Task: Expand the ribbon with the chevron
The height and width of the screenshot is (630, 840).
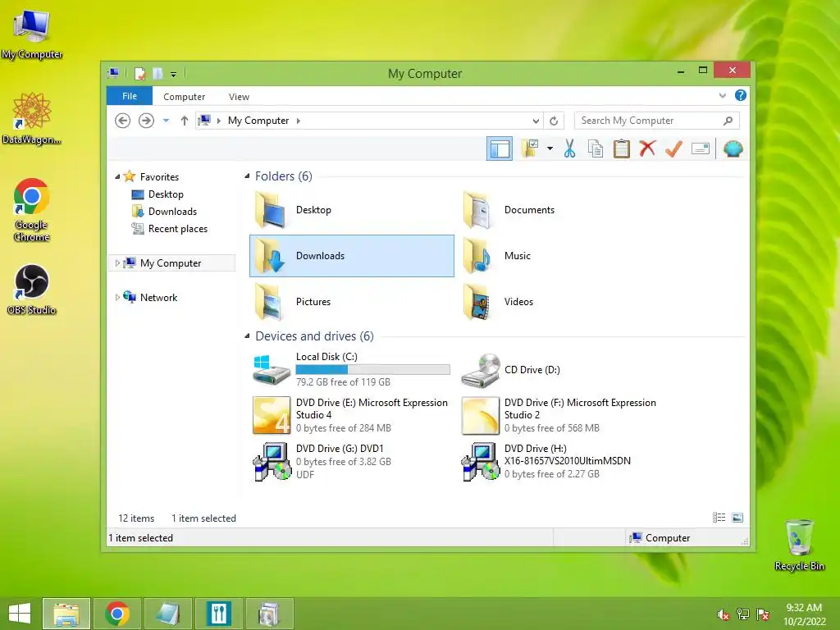Action: [x=722, y=96]
